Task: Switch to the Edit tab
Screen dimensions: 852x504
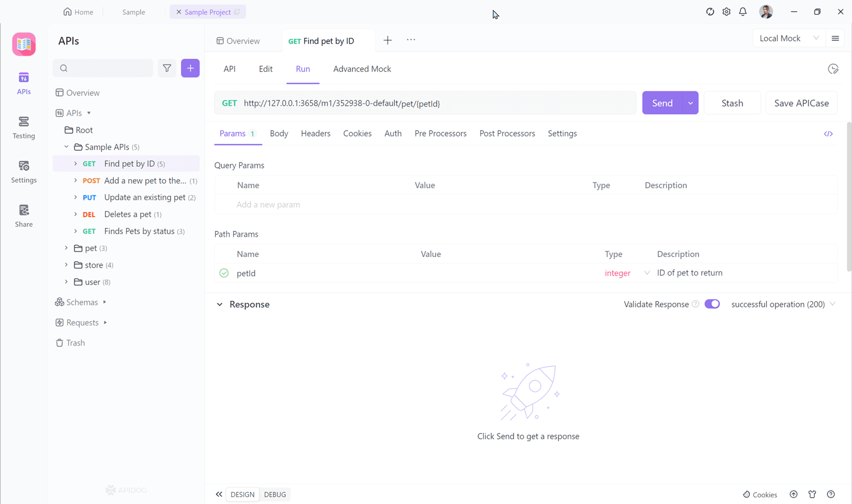Action: (x=265, y=69)
